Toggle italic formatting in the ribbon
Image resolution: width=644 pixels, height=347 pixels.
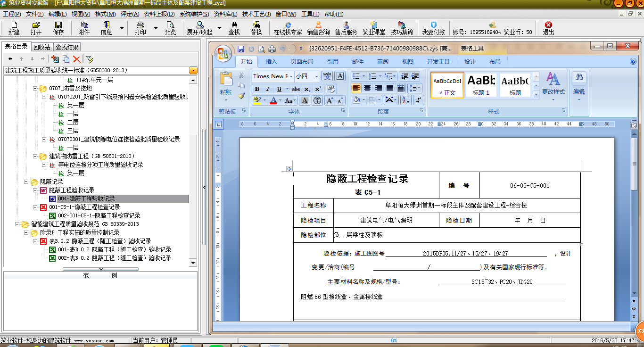(x=268, y=89)
